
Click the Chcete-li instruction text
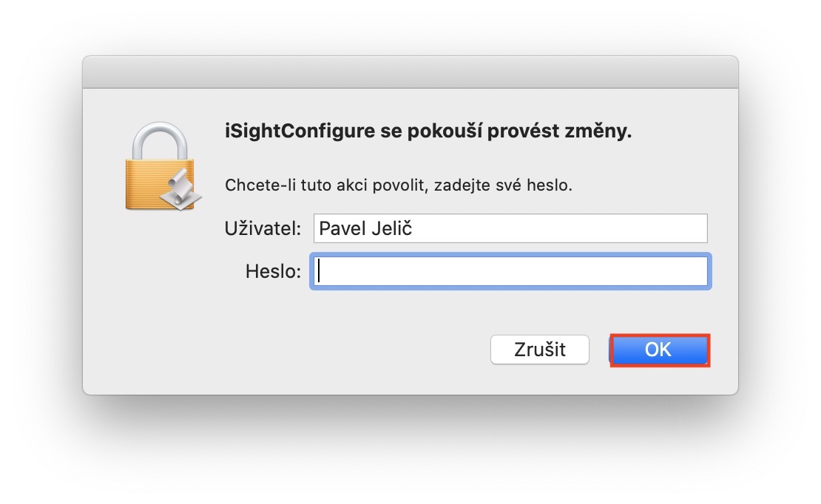tap(253, 185)
